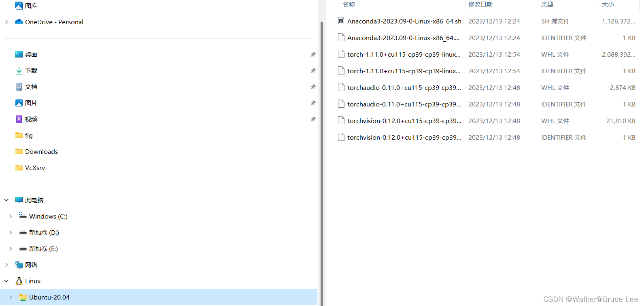Unpin the Downloads (下载) quick access pin
This screenshot has width=644, height=306.
tap(313, 70)
